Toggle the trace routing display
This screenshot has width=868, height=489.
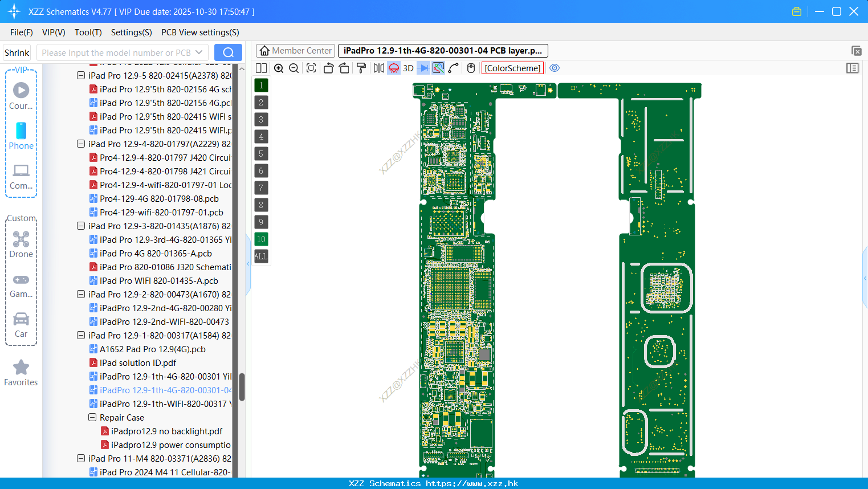click(438, 68)
